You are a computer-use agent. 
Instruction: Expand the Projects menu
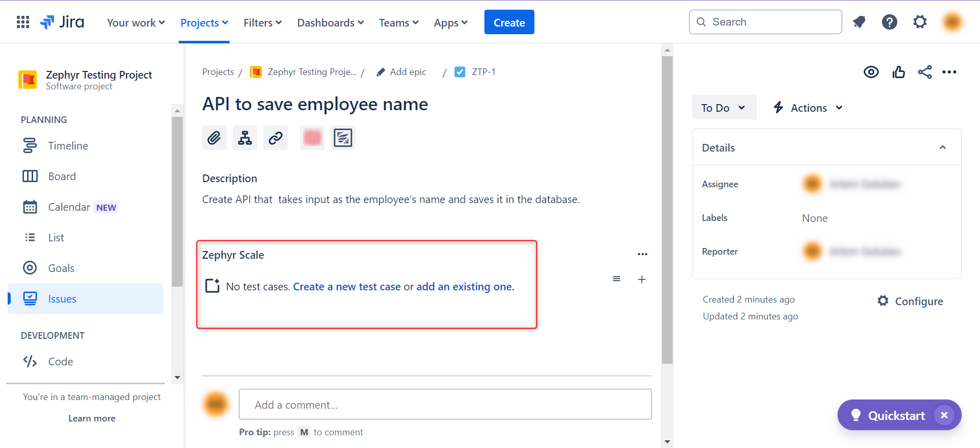coord(204,22)
